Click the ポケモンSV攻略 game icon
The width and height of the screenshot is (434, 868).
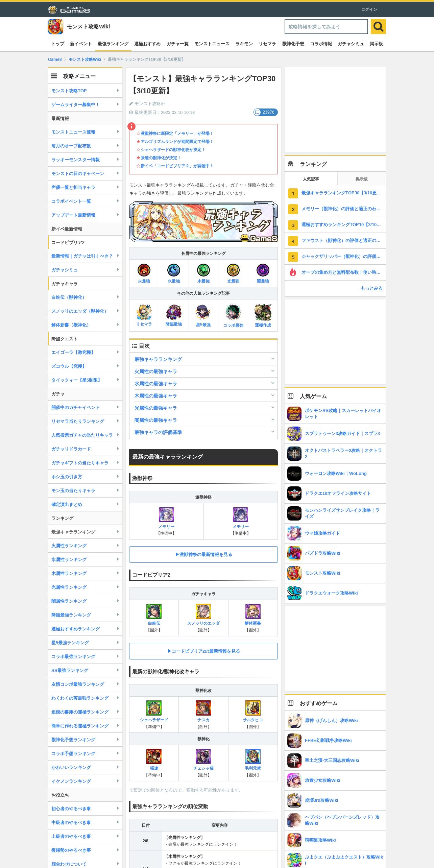[294, 414]
